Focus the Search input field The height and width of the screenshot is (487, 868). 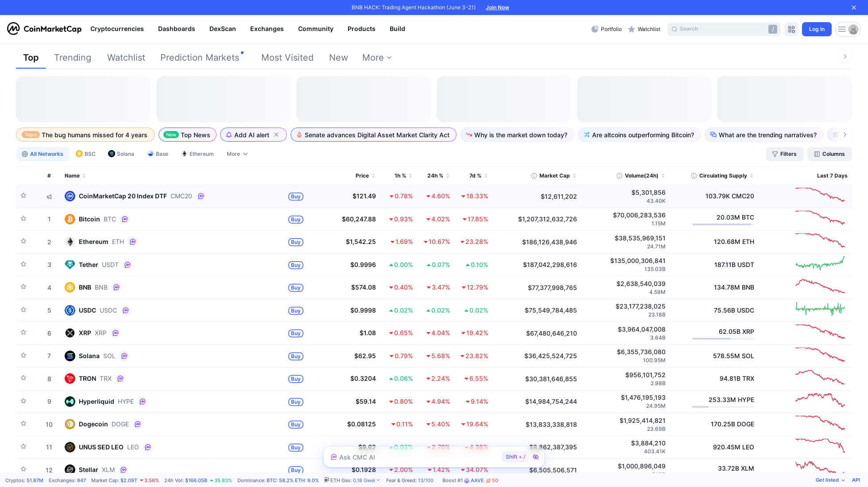tap(724, 29)
